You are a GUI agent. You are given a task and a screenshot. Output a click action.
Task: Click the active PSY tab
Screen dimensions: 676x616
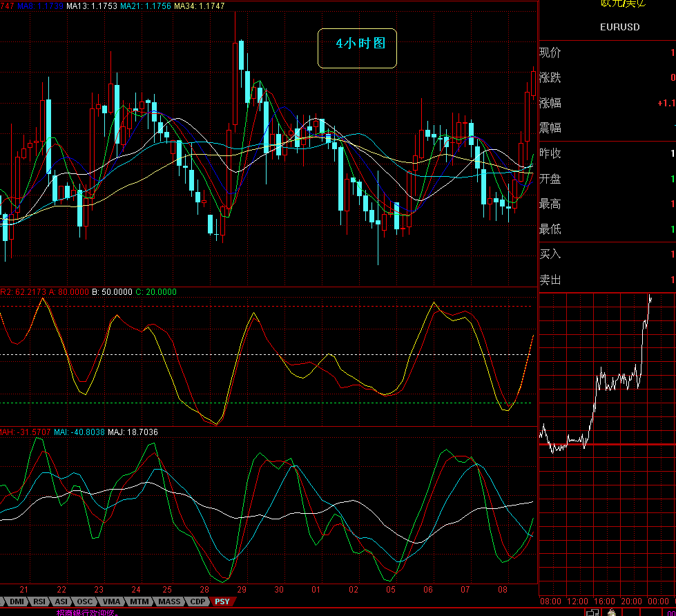click(x=222, y=601)
